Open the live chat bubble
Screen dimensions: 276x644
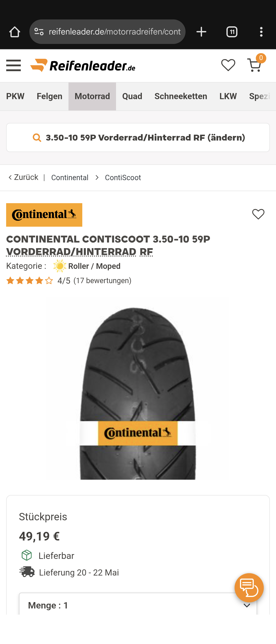249,588
